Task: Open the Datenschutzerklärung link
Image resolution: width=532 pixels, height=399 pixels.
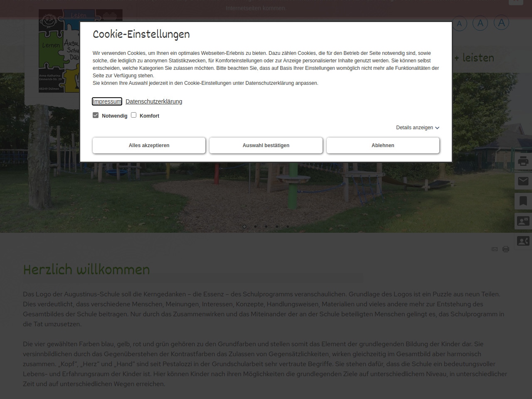Action: [154, 101]
